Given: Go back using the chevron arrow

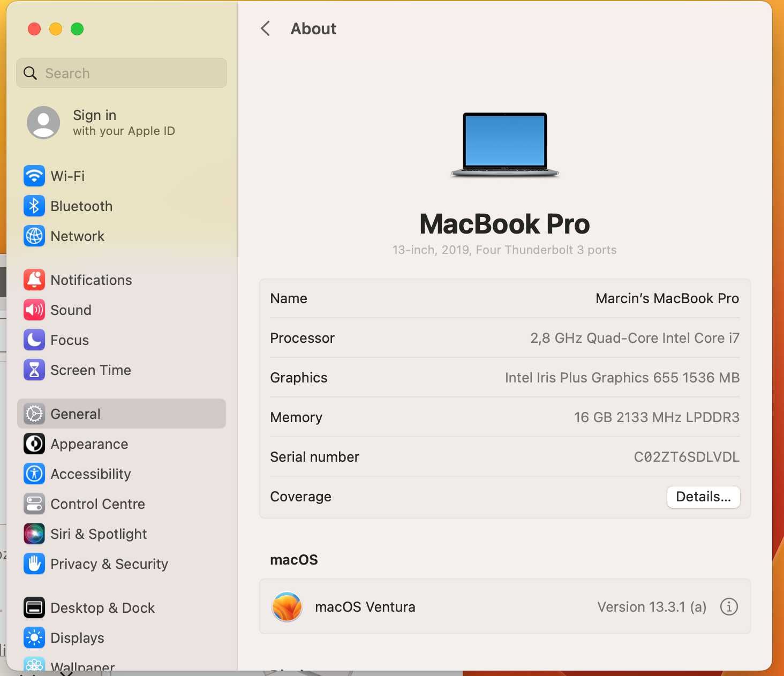Looking at the screenshot, I should tap(265, 28).
